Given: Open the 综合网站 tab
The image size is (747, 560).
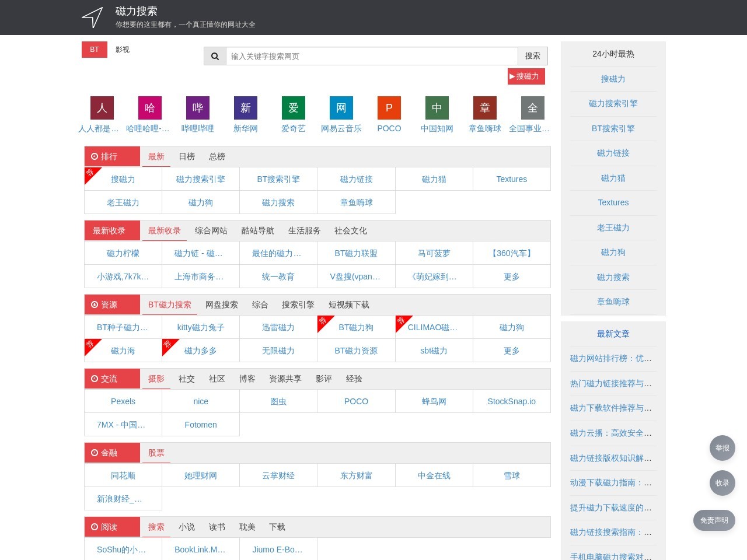Looking at the screenshot, I should tap(211, 230).
